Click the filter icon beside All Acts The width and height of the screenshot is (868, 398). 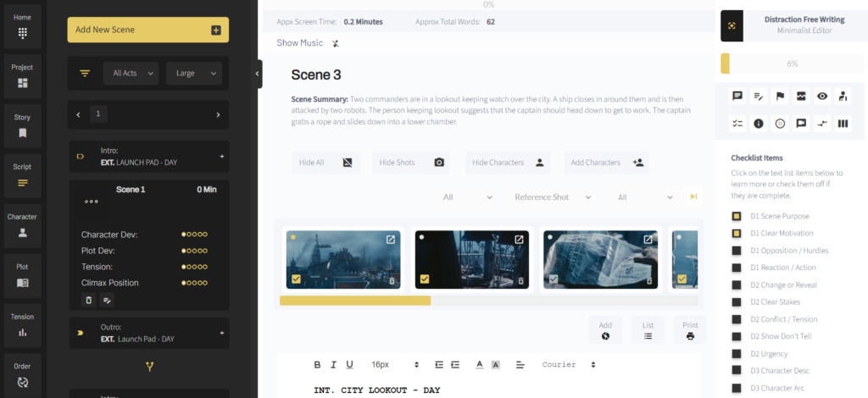[84, 74]
